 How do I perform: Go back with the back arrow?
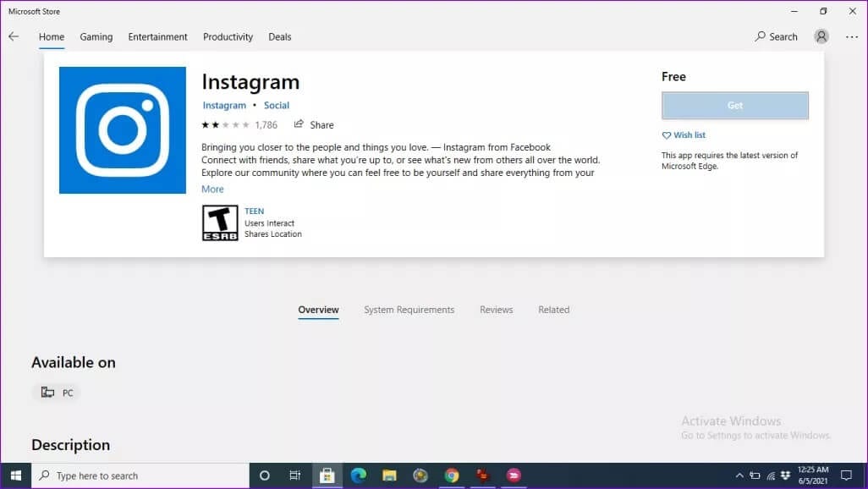[14, 36]
